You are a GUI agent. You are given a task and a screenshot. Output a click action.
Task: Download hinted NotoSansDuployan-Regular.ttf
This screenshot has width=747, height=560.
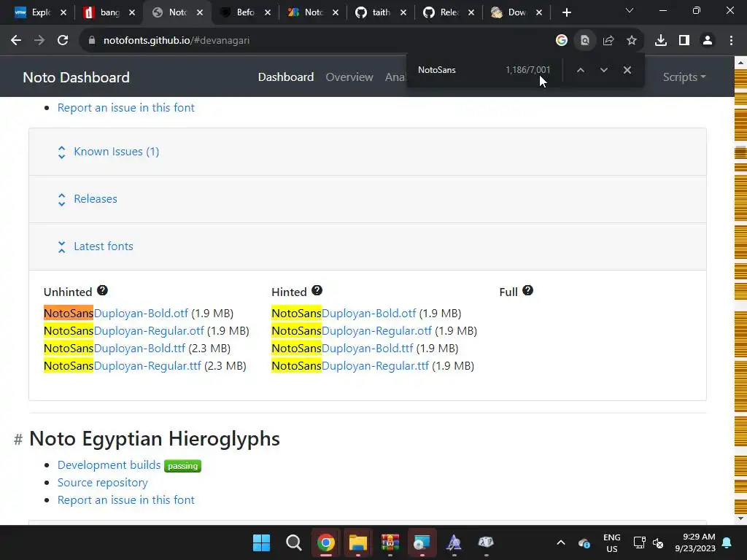(x=350, y=366)
